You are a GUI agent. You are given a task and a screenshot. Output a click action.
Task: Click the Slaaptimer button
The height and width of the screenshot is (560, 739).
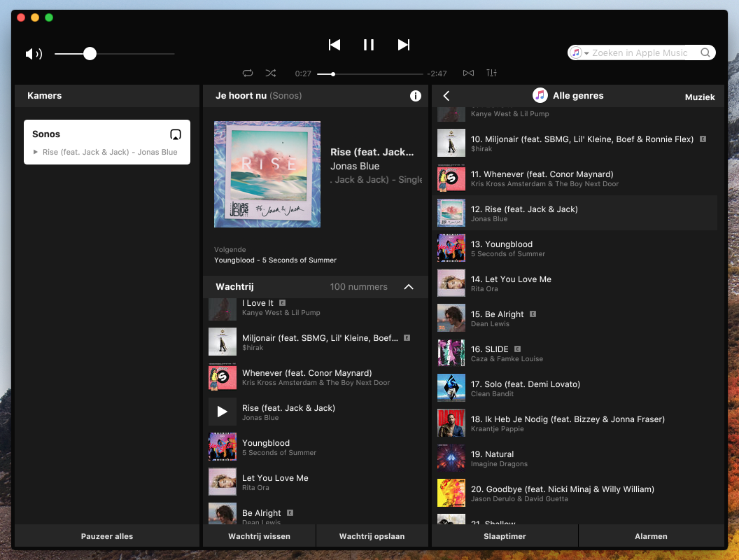coord(505,536)
